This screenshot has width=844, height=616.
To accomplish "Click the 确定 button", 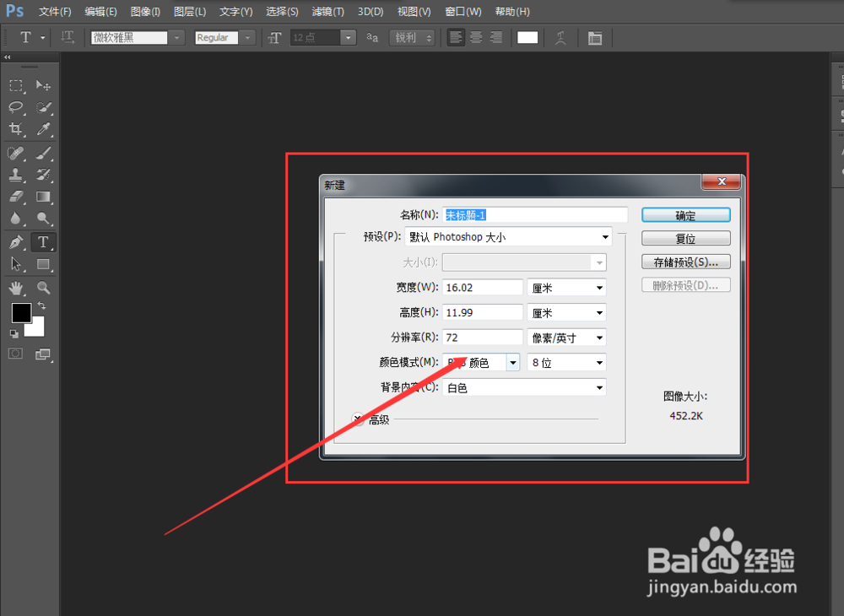I will click(x=685, y=215).
